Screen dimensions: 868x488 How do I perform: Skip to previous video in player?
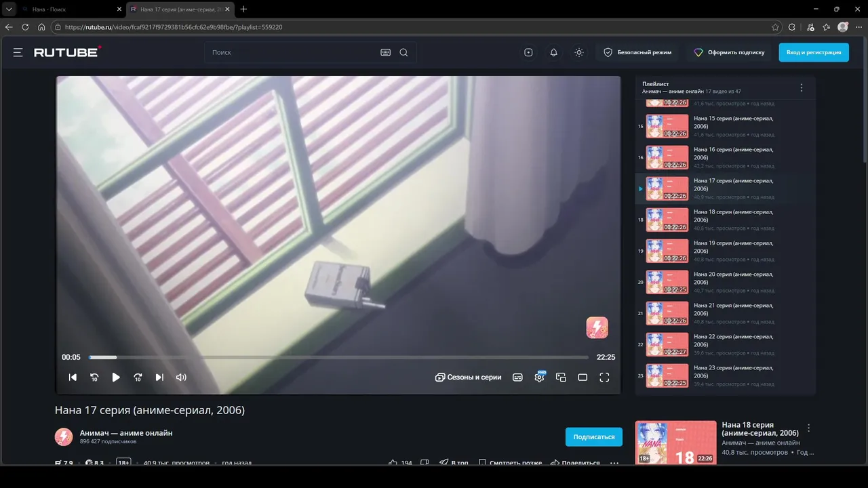73,378
